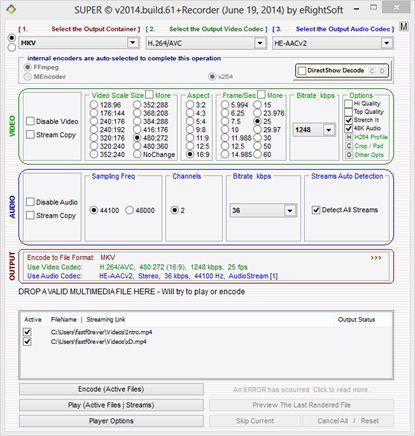Enable Hi Quality option
Viewport: 415px width, 436px height.
click(x=349, y=103)
